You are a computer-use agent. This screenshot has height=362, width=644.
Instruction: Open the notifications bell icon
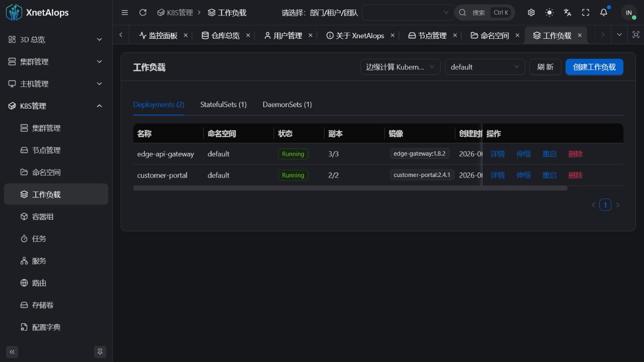pyautogui.click(x=604, y=13)
